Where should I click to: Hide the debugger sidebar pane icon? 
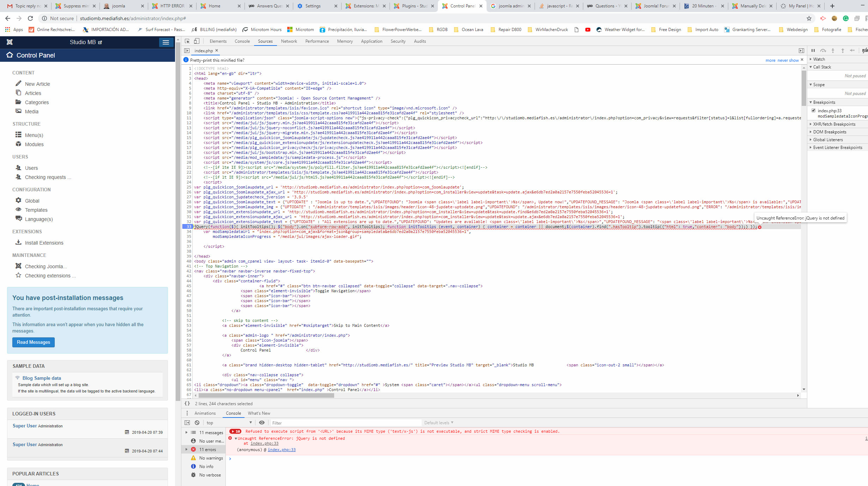click(x=801, y=51)
